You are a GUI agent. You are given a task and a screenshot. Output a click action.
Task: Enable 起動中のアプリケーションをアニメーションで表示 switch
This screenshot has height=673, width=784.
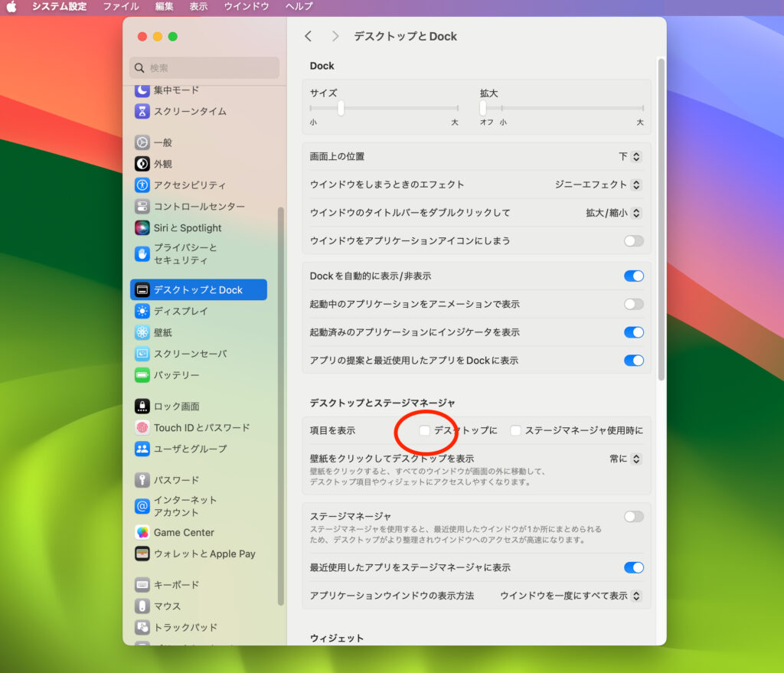click(x=633, y=304)
